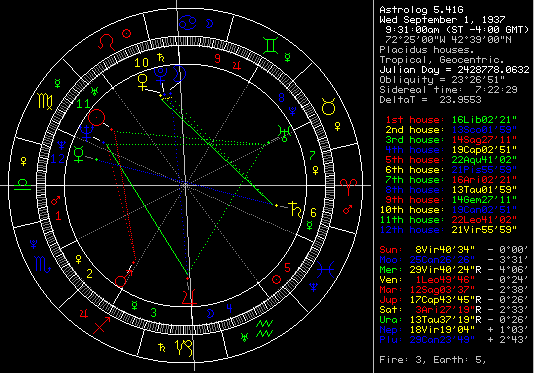
Task: Click the 'Jup: 17Cap43'45"R' position row
Action: (x=454, y=300)
